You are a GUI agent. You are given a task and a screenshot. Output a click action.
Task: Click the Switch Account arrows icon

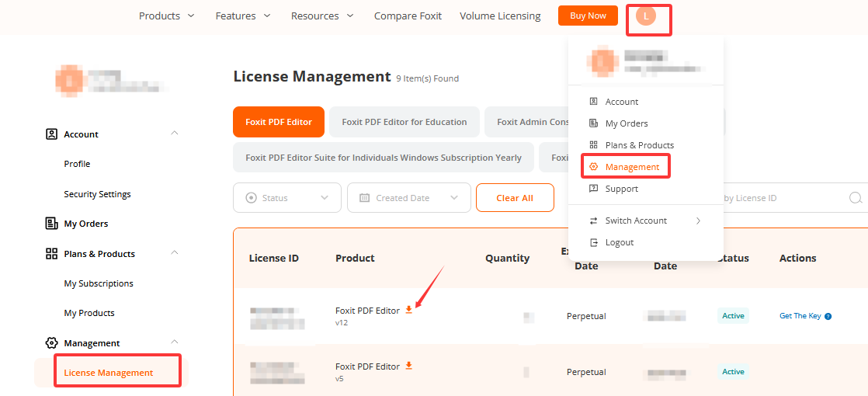point(593,221)
